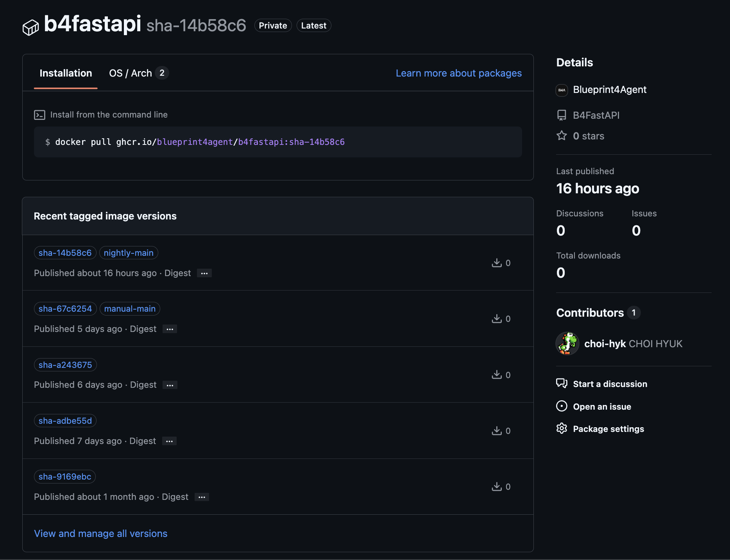Click the circle-dot icon for Open an issue
Screen dimensions: 730x560
tap(562, 406)
